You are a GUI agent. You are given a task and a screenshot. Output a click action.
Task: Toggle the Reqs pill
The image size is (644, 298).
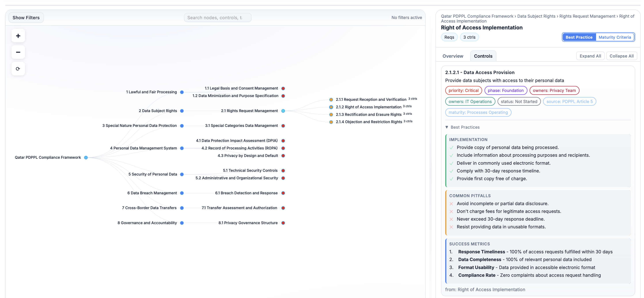tap(449, 37)
